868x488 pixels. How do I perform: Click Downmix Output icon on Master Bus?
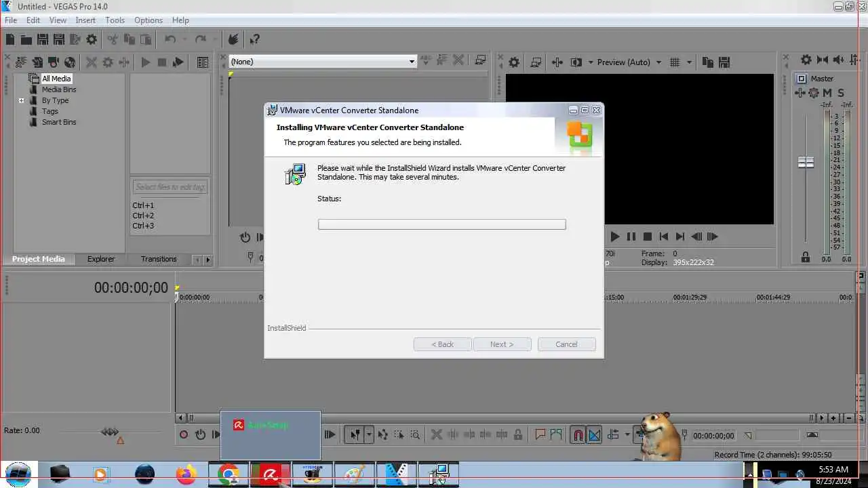[x=823, y=60]
